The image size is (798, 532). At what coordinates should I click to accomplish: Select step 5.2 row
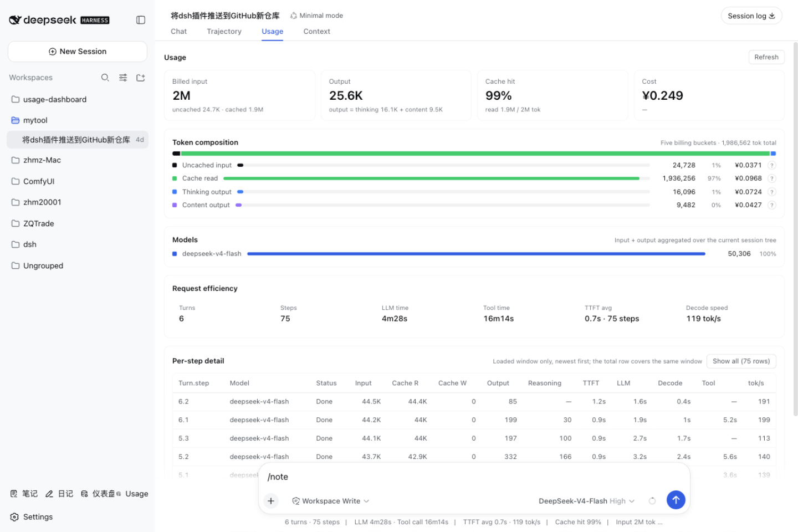[474, 457]
